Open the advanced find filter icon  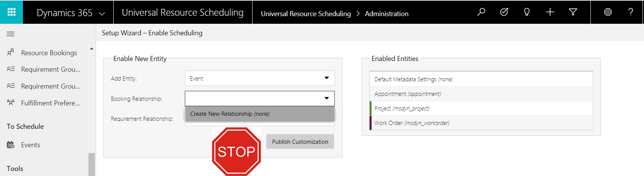pyautogui.click(x=573, y=12)
